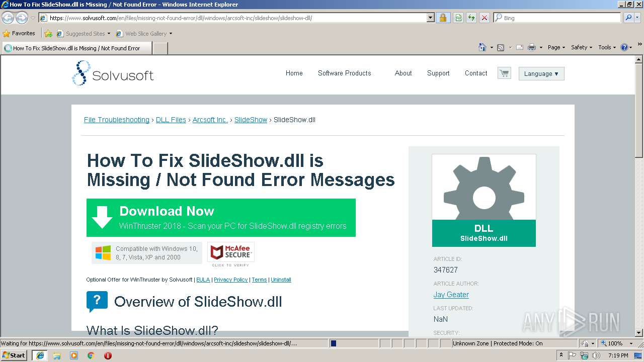Click the Stop loading red X icon
The height and width of the screenshot is (362, 644).
484,18
